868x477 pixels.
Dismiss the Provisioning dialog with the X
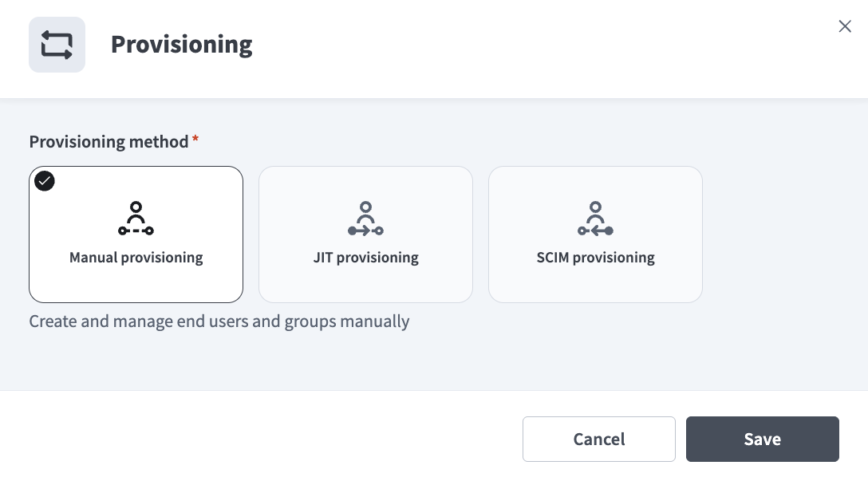click(x=845, y=26)
